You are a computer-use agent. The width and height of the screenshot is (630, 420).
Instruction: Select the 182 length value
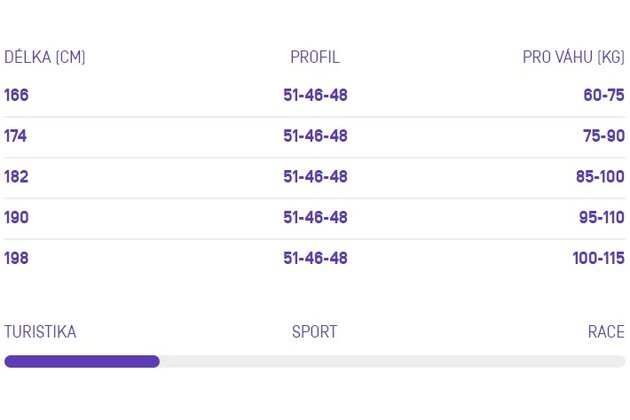(x=16, y=176)
